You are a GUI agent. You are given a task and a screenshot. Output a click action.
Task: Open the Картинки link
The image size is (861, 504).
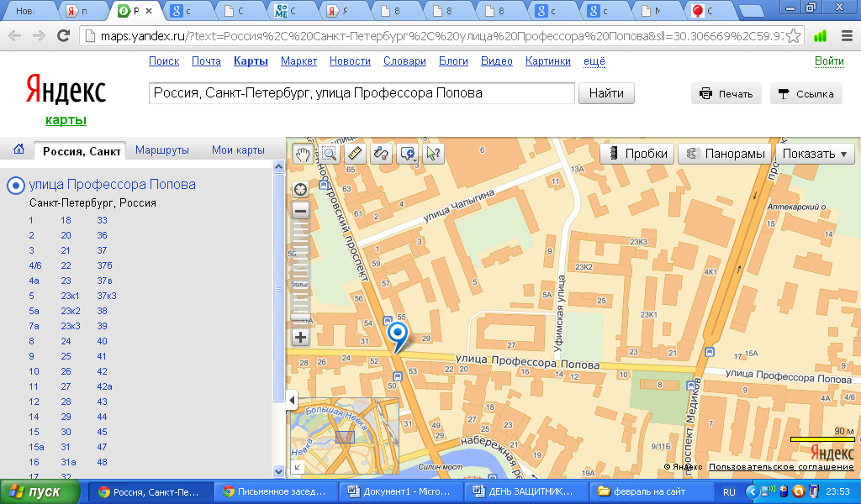(x=548, y=60)
